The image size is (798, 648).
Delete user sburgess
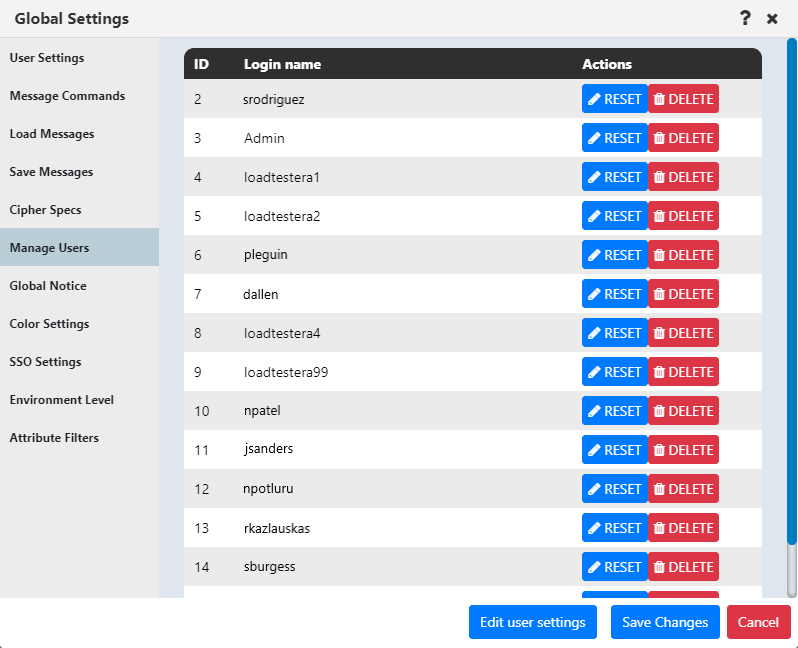click(x=683, y=567)
